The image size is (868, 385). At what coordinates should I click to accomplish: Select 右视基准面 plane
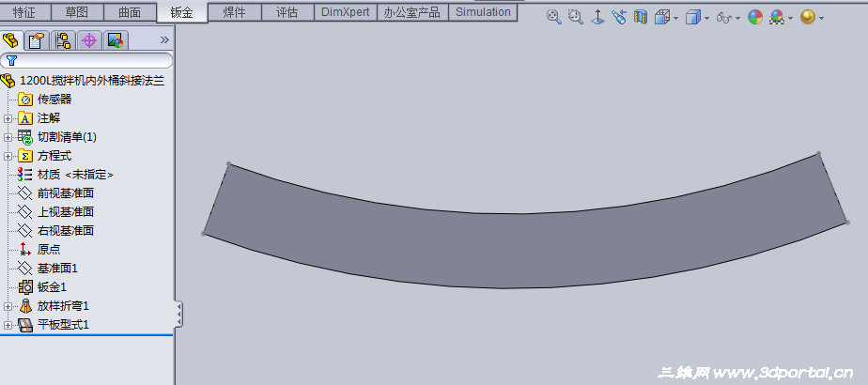[66, 231]
